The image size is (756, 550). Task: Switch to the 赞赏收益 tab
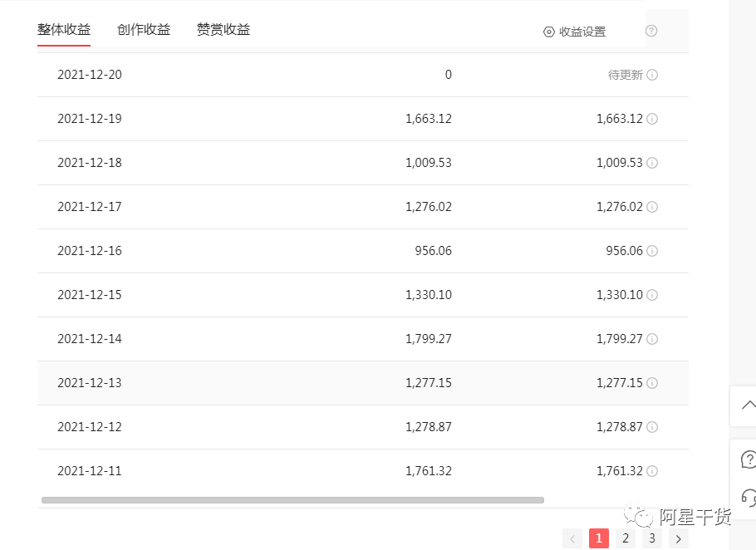point(223,28)
